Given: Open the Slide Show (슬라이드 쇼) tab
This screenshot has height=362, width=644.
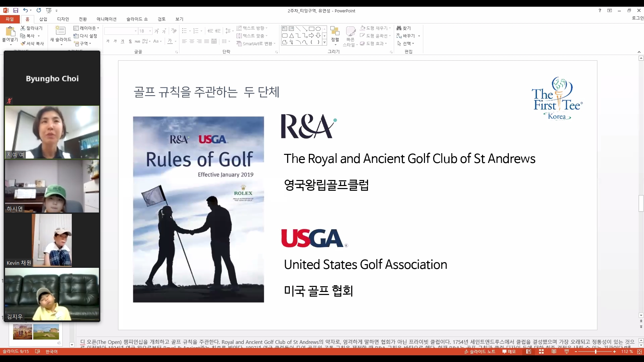Looking at the screenshot, I should tap(137, 19).
